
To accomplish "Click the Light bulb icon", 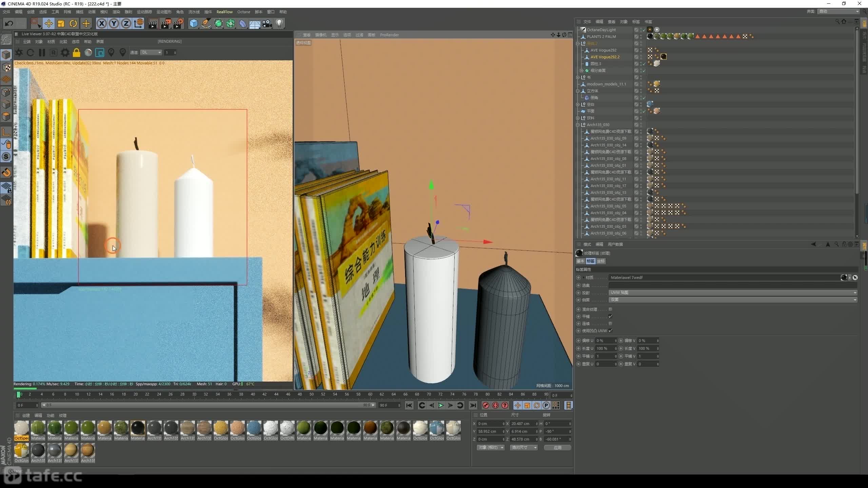I will coord(279,23).
